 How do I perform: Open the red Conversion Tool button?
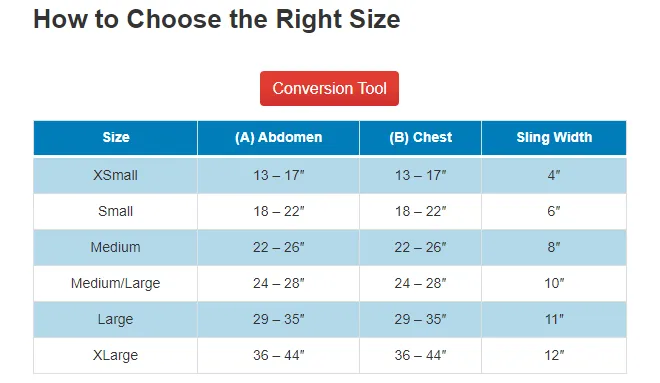[x=329, y=88]
